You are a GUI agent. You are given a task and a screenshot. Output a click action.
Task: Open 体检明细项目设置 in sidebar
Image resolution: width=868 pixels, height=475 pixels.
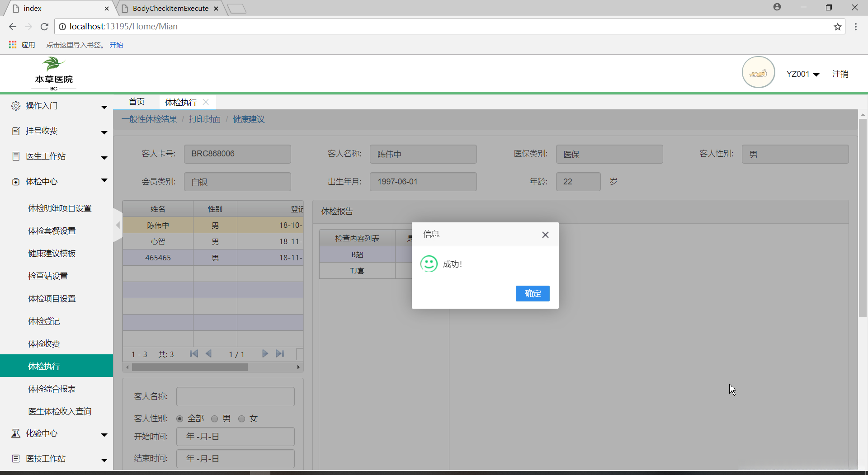pyautogui.click(x=60, y=208)
